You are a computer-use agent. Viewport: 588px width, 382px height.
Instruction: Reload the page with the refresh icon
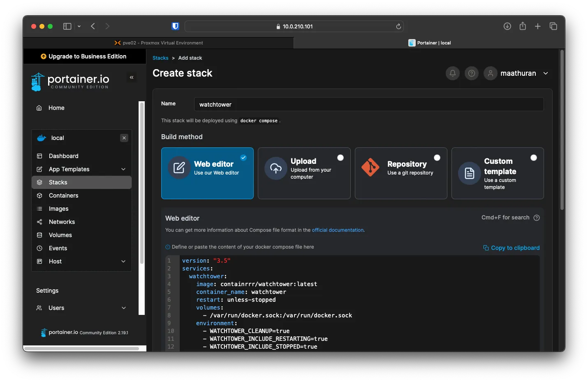[398, 26]
